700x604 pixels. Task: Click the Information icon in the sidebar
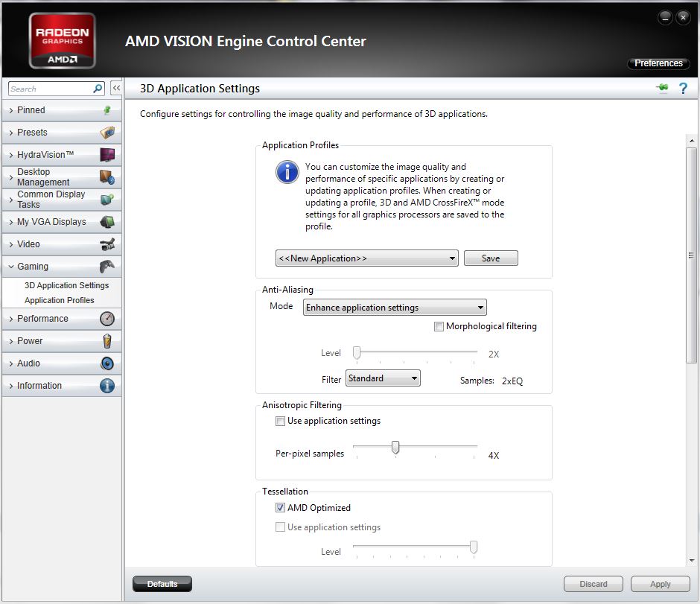(107, 386)
